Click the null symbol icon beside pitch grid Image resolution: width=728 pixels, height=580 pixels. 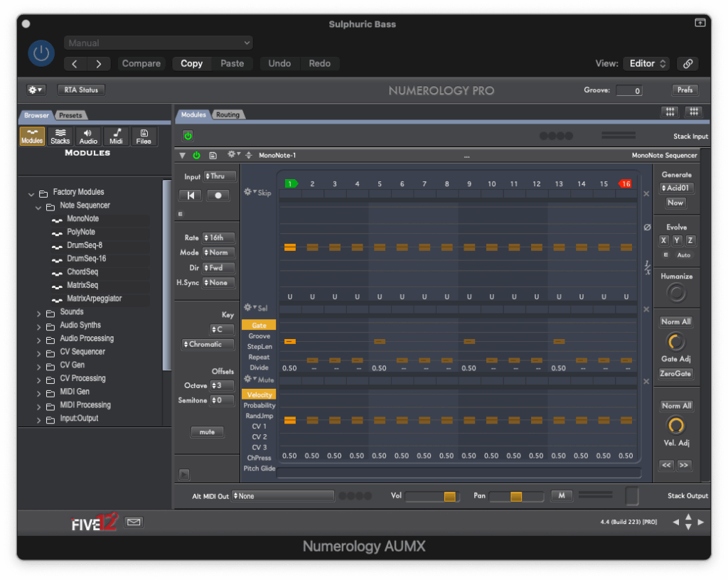tap(647, 227)
